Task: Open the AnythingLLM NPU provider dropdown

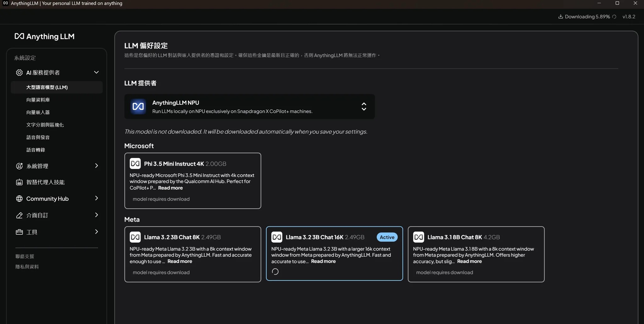Action: tap(249, 107)
